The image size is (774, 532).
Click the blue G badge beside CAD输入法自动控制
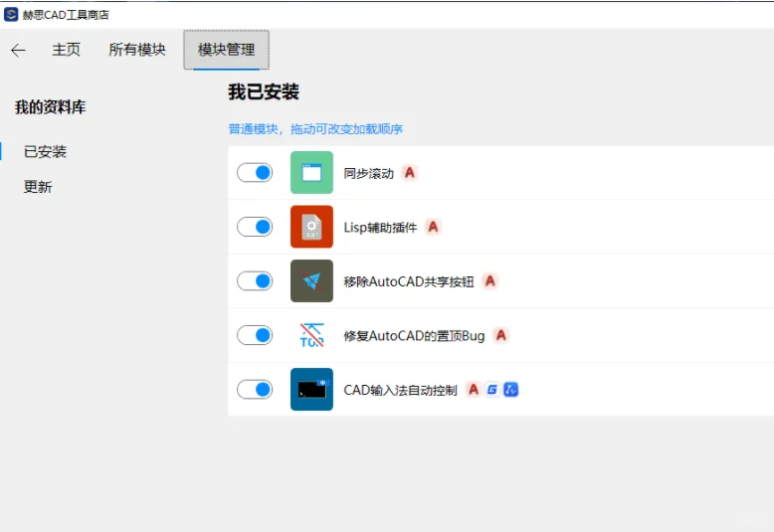[x=492, y=390]
